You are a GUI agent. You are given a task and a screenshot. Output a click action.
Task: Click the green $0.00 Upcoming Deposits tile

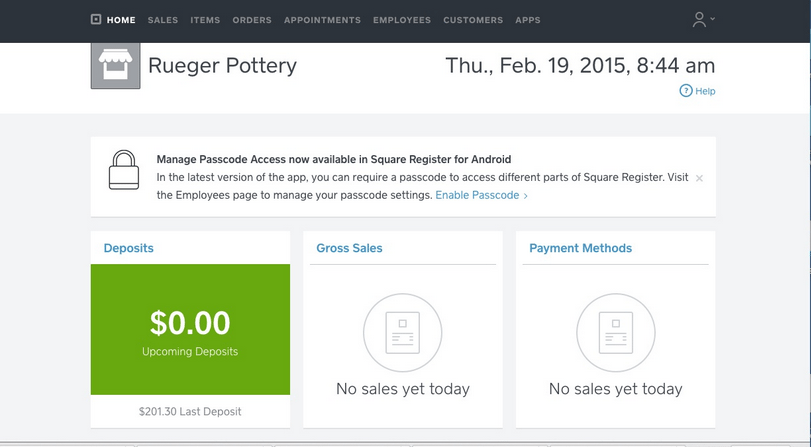[190, 330]
